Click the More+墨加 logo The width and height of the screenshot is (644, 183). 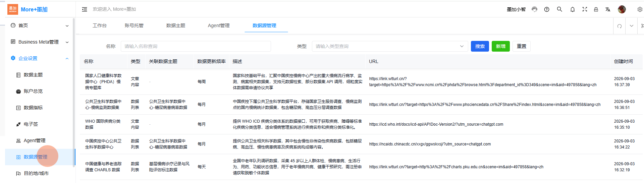(x=28, y=9)
